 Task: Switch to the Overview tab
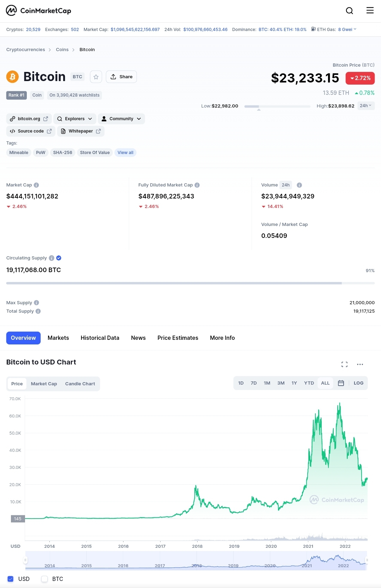tap(23, 338)
